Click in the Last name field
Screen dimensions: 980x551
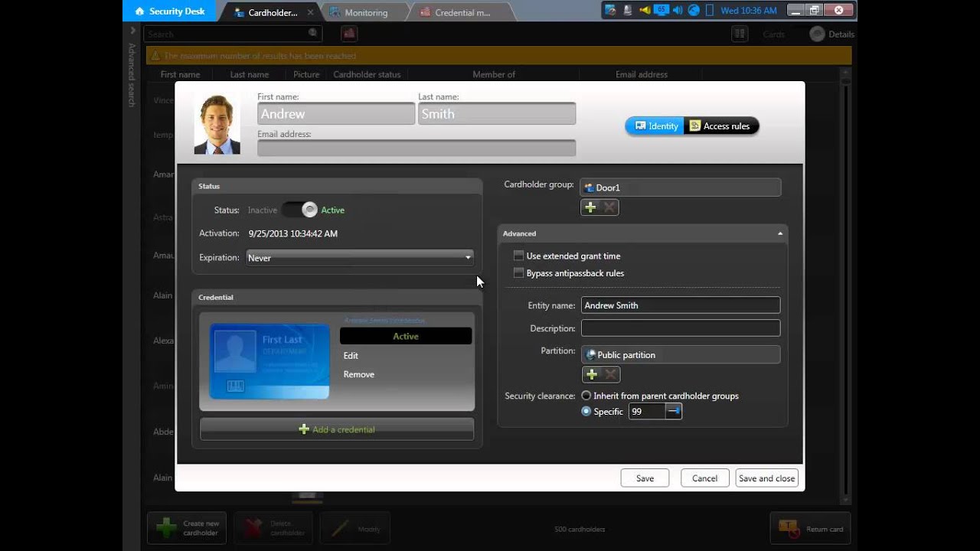[497, 114]
